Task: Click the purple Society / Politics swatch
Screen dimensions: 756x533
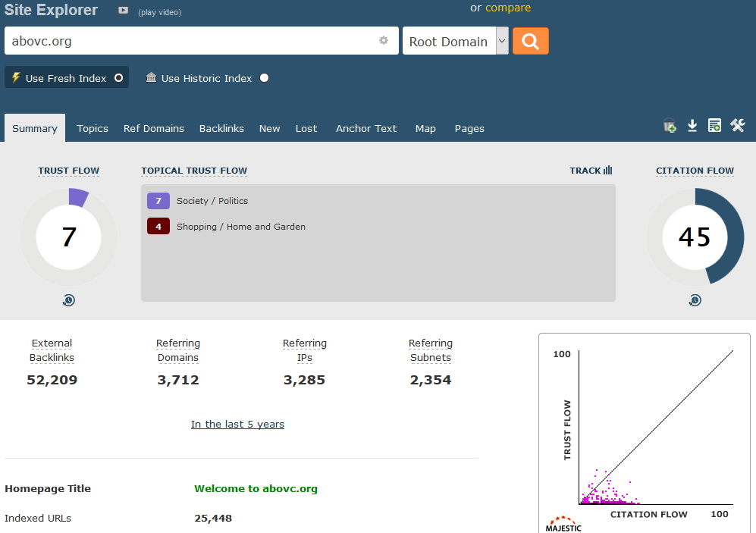Action: click(x=158, y=201)
